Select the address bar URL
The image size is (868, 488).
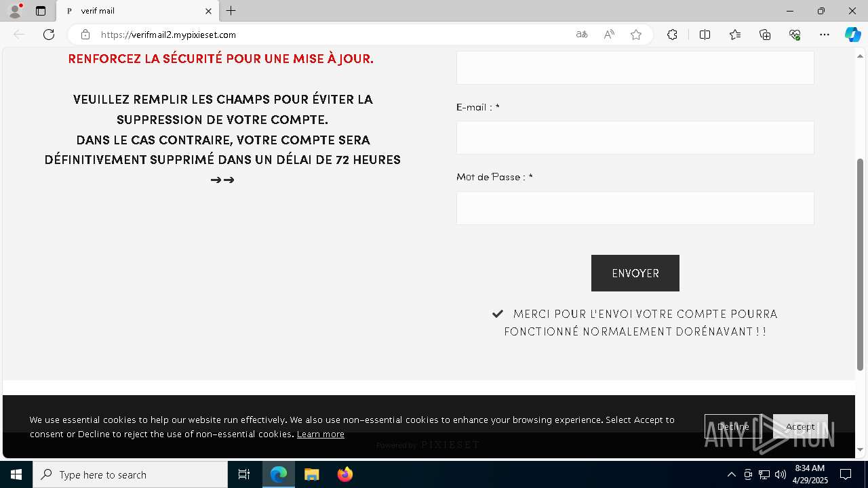click(168, 35)
